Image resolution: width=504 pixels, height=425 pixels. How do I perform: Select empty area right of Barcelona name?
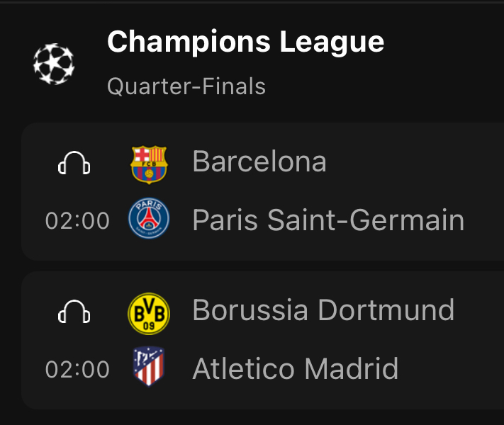(415, 161)
